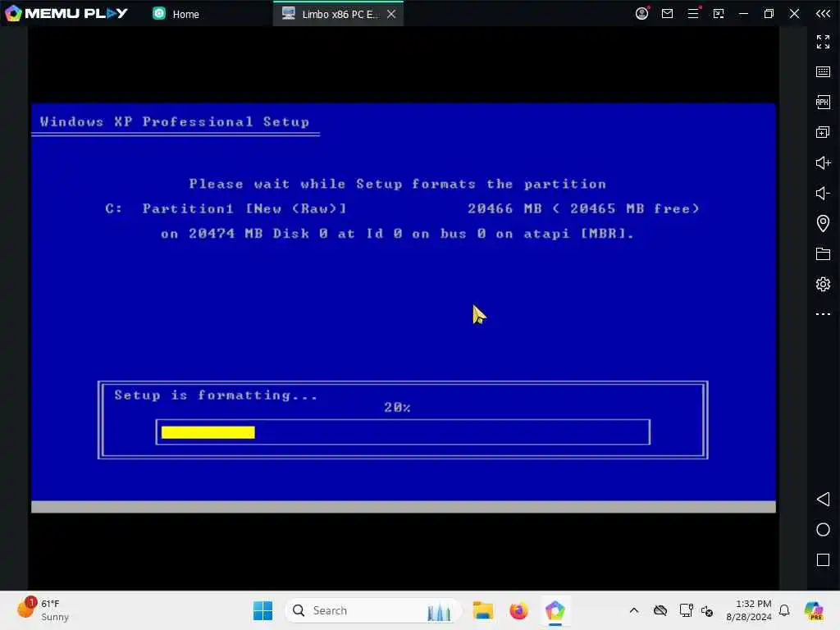This screenshot has height=630, width=840.
Task: Click the 'Windows XP Professional Setup' title
Action: coord(175,121)
